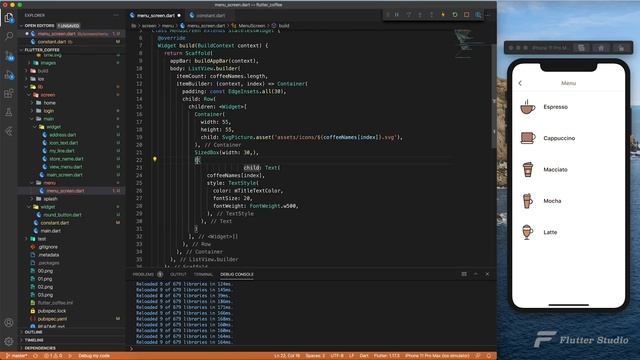Click the simulator Home button
This screenshot has width=640, height=360.
tap(601, 48)
